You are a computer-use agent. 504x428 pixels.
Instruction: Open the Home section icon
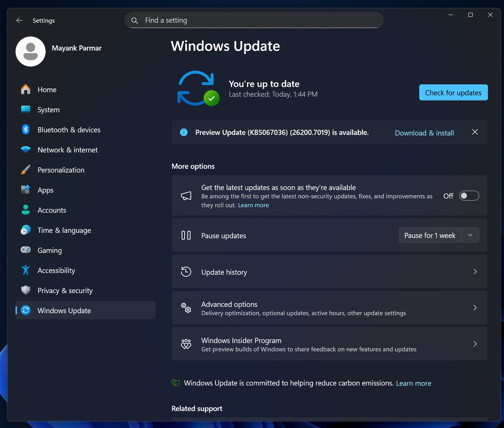(x=26, y=89)
